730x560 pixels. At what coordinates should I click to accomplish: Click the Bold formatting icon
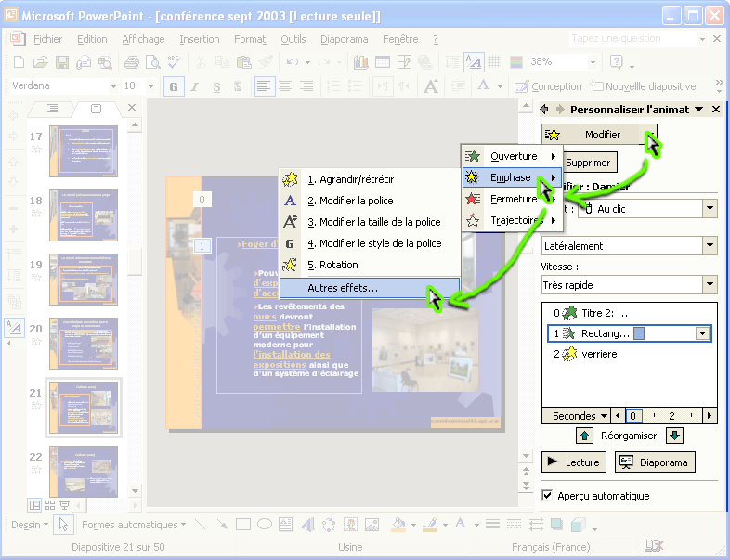174,86
